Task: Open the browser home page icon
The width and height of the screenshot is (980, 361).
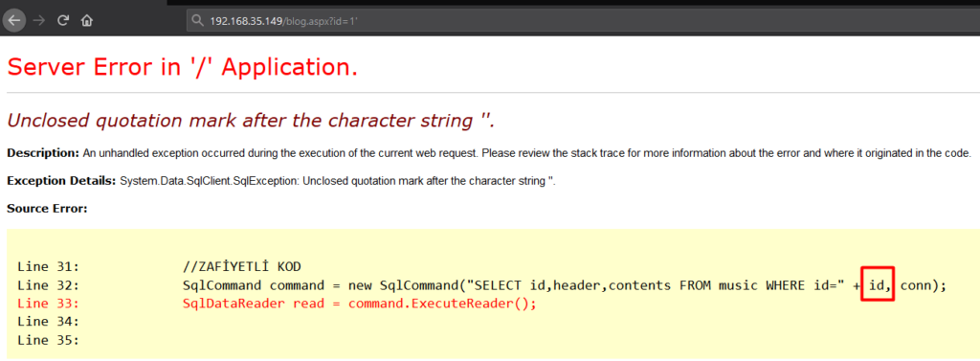Action: (87, 21)
